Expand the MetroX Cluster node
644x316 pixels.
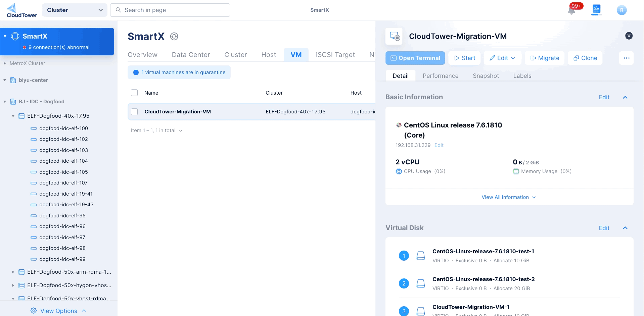tap(5, 63)
